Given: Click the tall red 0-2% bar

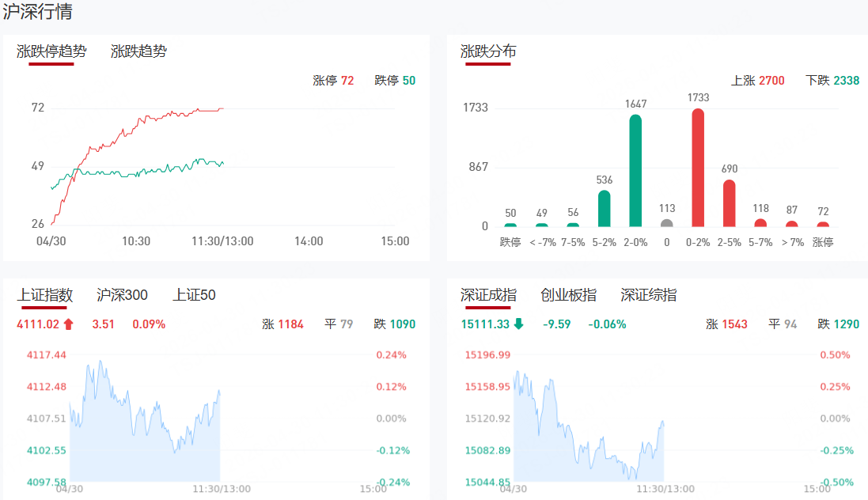Looking at the screenshot, I should [698, 168].
